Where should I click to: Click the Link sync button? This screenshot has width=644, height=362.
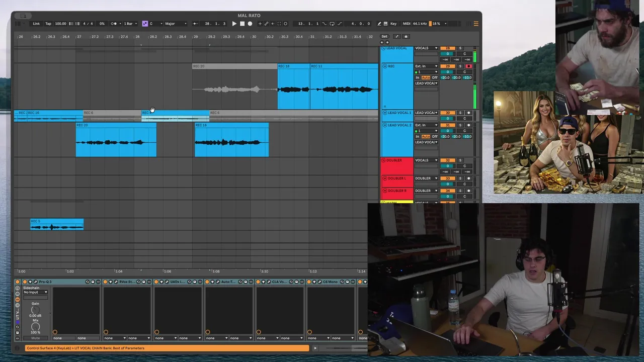point(36,24)
